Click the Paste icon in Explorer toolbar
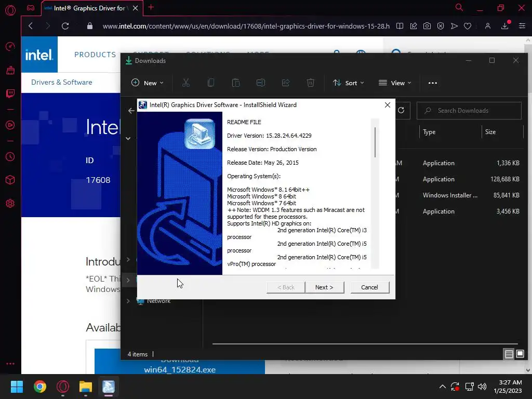The image size is (532, 399). 236,83
